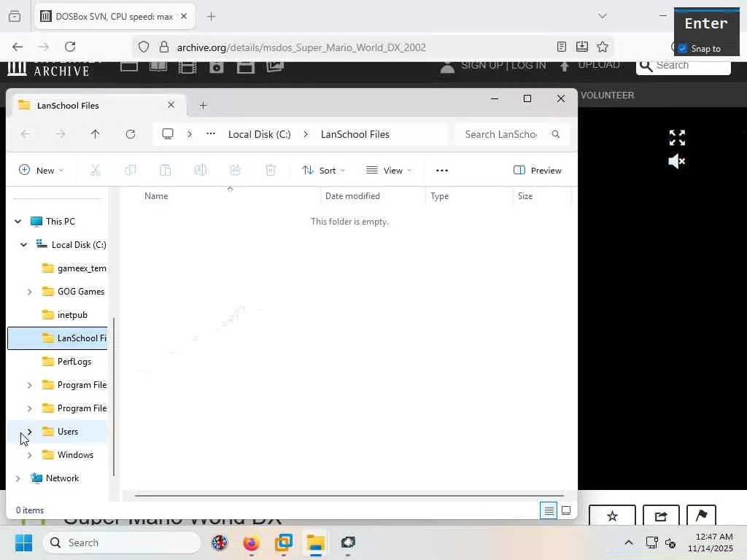Viewport: 747px width, 560px height.
Task: Click the install/download icon in address bar
Action: coord(582,47)
